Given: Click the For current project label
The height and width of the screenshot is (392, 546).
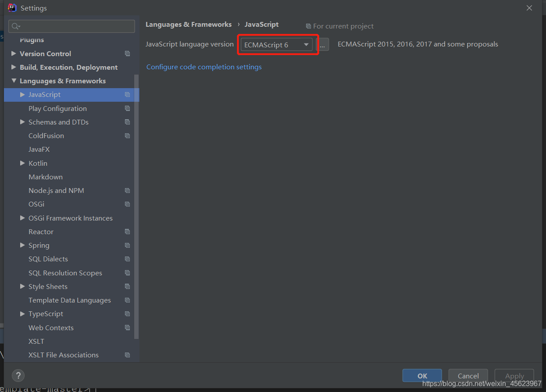Looking at the screenshot, I should click(x=343, y=26).
